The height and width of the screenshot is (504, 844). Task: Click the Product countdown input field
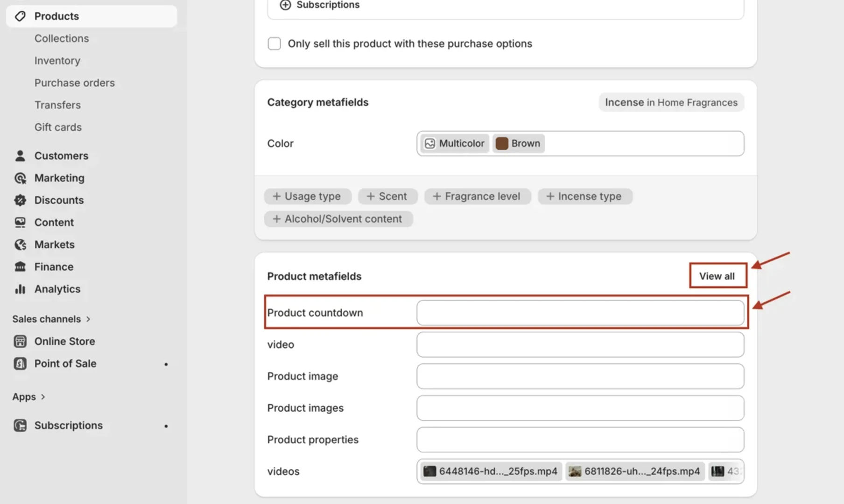(580, 313)
